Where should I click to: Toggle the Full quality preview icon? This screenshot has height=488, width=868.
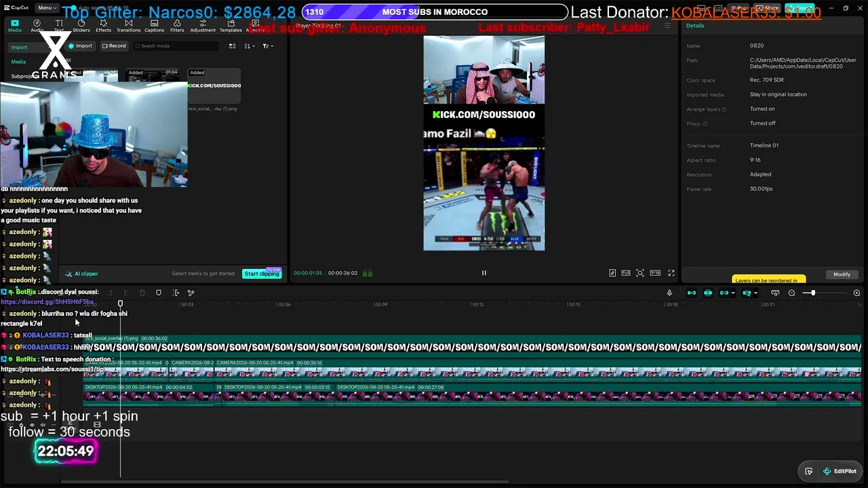click(x=626, y=273)
